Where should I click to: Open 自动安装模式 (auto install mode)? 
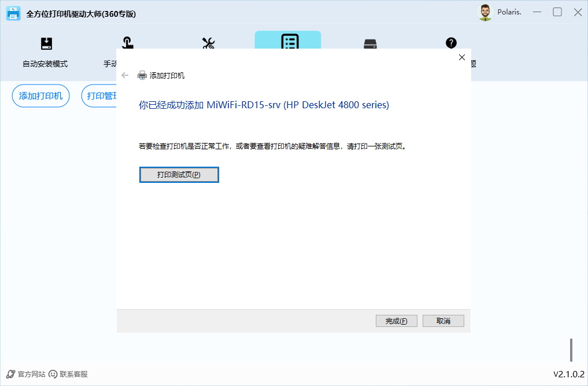46,53
